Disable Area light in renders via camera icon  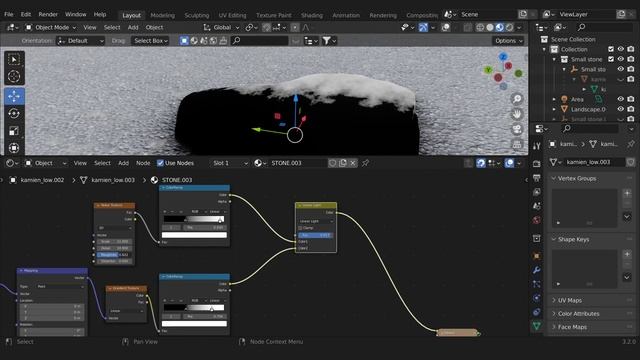coord(631,99)
